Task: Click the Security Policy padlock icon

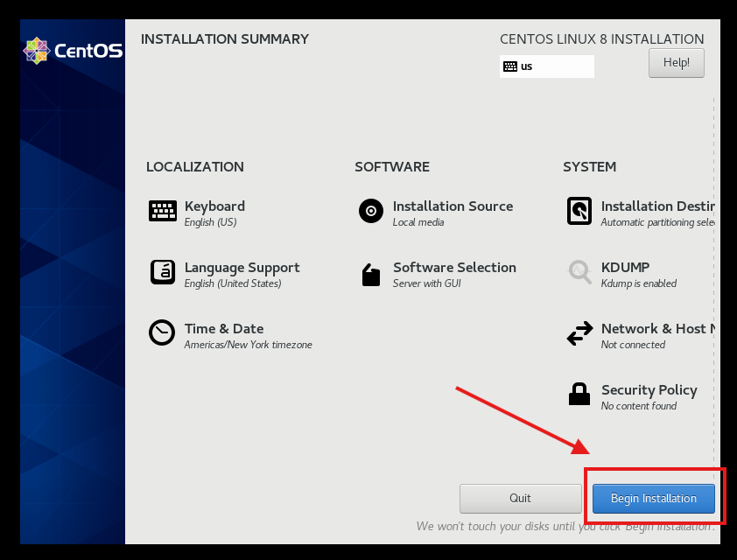Action: (x=579, y=395)
